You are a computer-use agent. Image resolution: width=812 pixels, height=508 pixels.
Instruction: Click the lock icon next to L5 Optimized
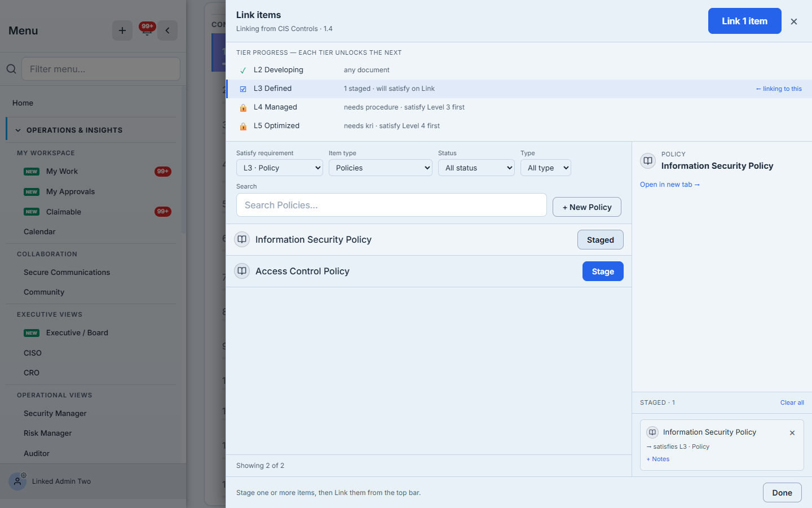coord(243,126)
